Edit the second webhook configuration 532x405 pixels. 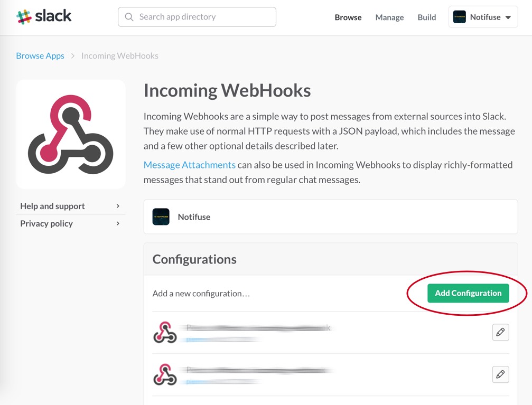tap(500, 374)
